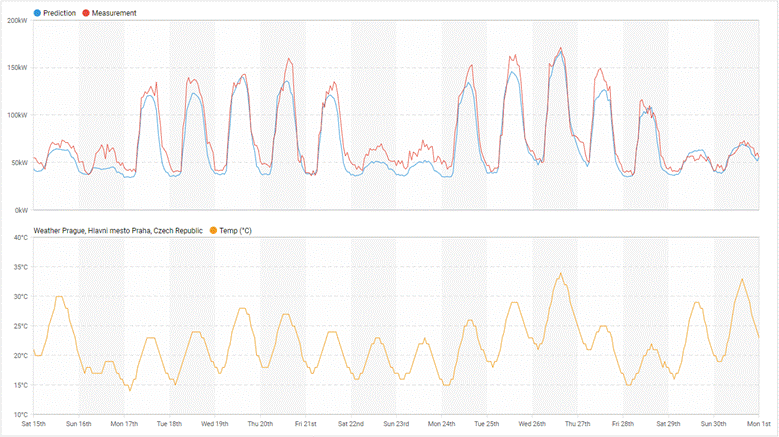Click the blue Prediction legend dot
The height and width of the screenshot is (437, 779).
37,13
